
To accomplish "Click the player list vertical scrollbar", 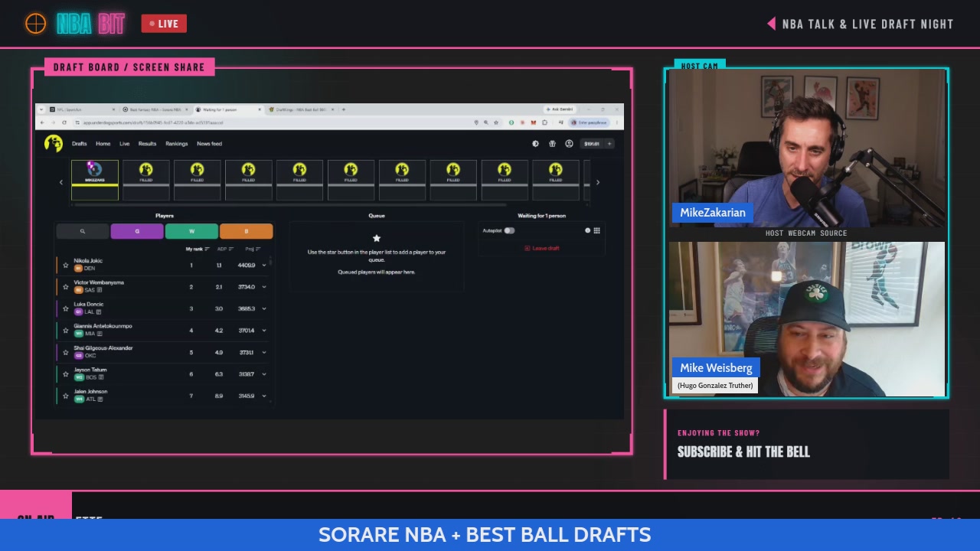I will (271, 262).
